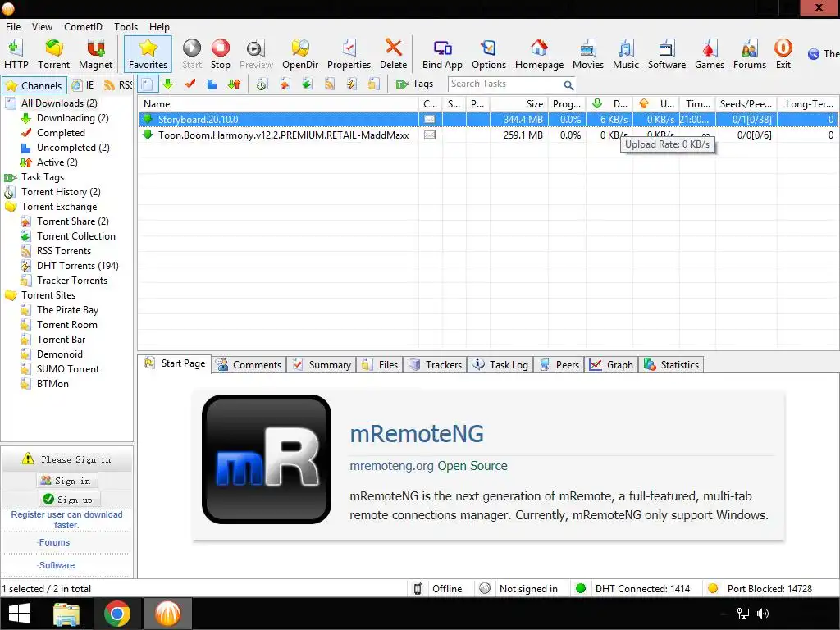The image size is (840, 630).
Task: Open the Torrent toolbar button
Action: 53,54
